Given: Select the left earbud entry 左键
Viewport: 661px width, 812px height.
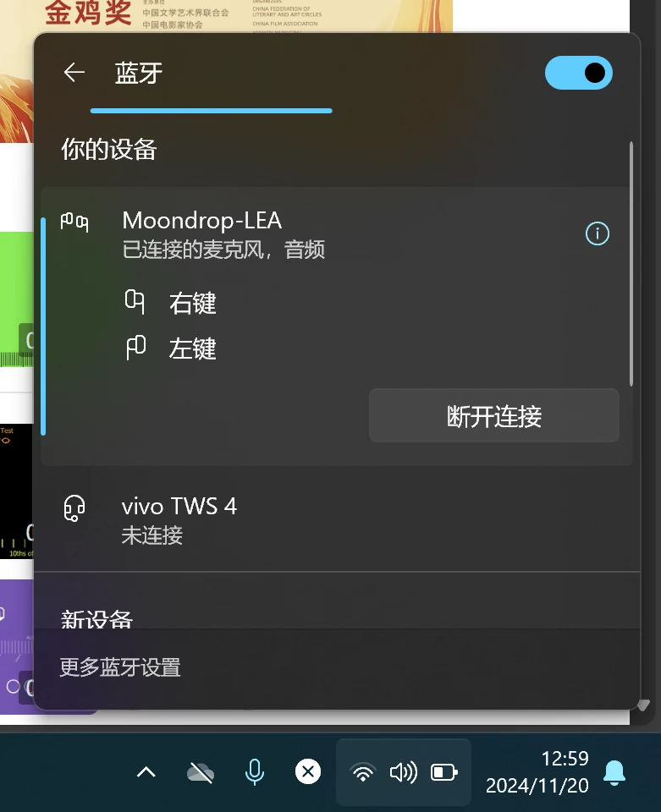Looking at the screenshot, I should tap(171, 348).
